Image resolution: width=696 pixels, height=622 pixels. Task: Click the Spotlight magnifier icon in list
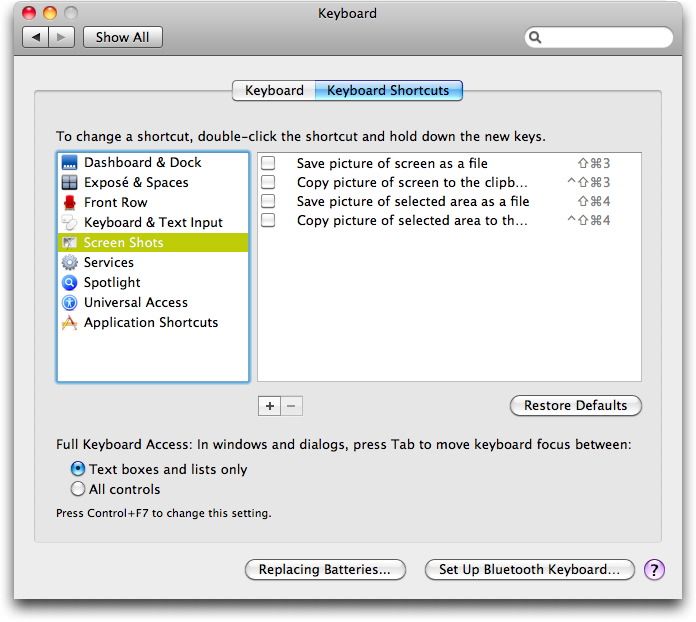coord(69,282)
